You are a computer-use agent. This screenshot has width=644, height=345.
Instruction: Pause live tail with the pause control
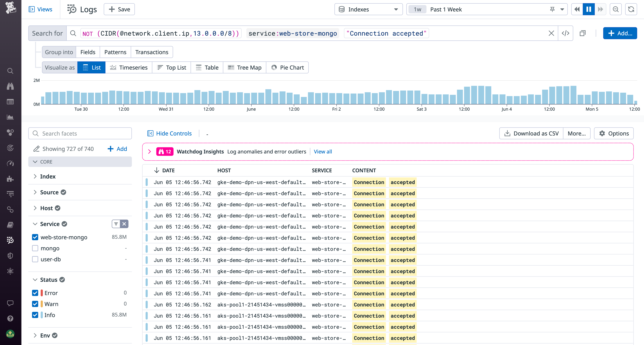tap(589, 9)
